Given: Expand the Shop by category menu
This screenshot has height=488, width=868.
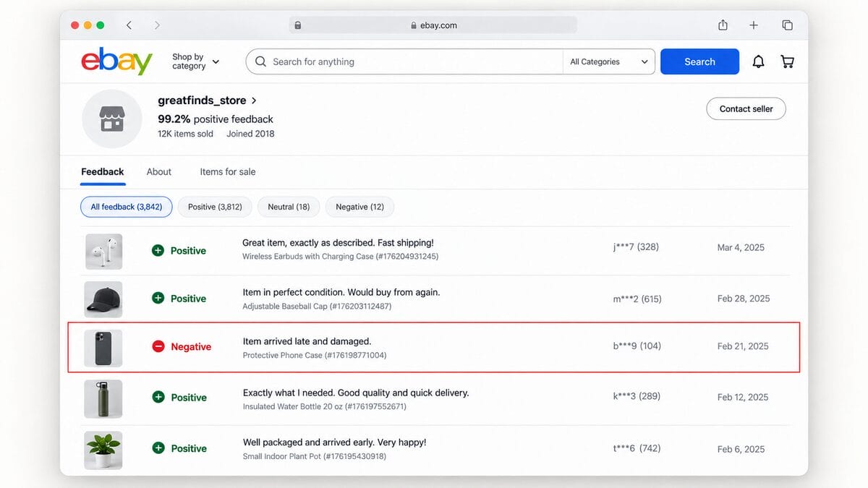Looking at the screenshot, I should (195, 61).
